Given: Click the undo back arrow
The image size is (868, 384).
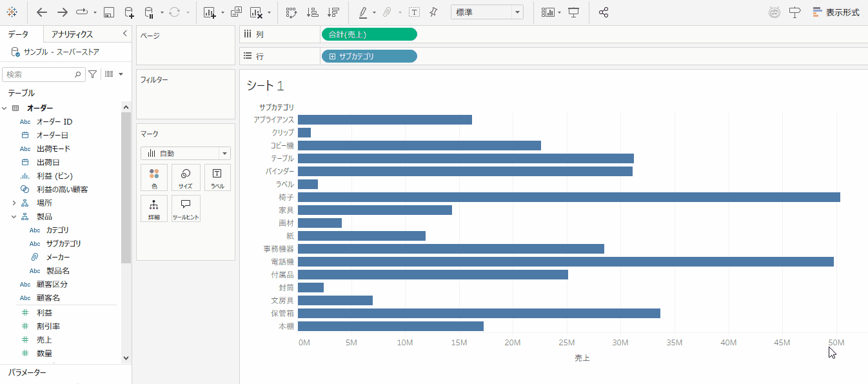Looking at the screenshot, I should coord(42,12).
